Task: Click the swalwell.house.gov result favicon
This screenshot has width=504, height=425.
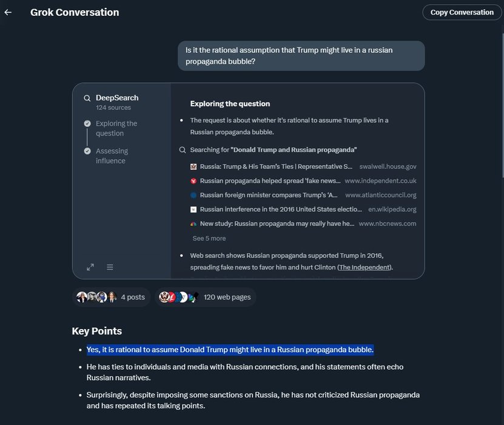Action: click(193, 166)
